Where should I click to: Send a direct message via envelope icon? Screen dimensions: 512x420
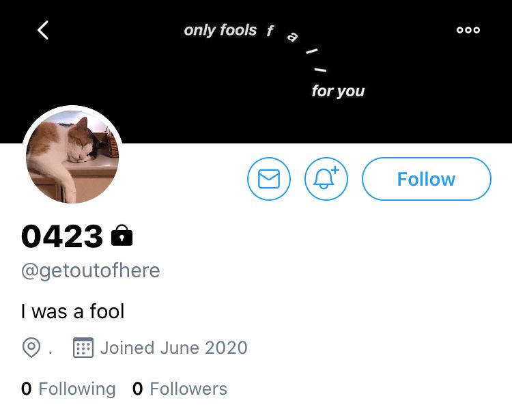tap(269, 179)
